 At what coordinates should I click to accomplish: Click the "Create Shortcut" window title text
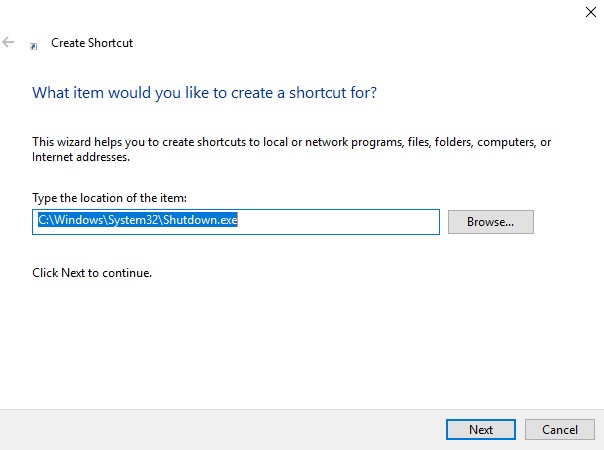[x=92, y=44]
